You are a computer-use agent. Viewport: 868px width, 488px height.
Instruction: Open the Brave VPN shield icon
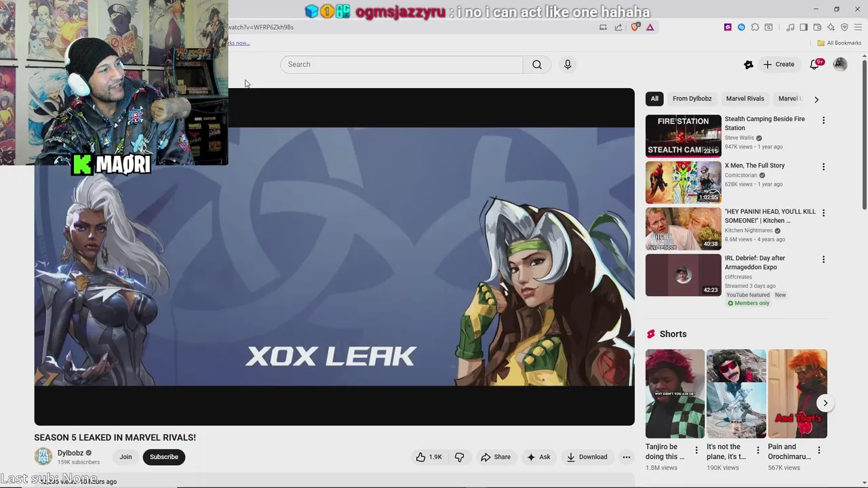point(844,27)
